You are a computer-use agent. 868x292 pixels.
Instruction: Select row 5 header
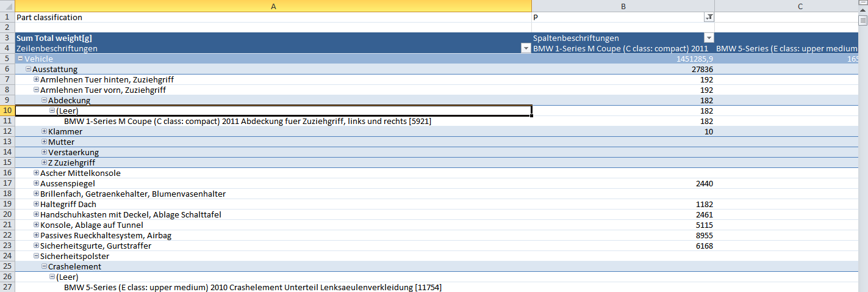point(7,59)
